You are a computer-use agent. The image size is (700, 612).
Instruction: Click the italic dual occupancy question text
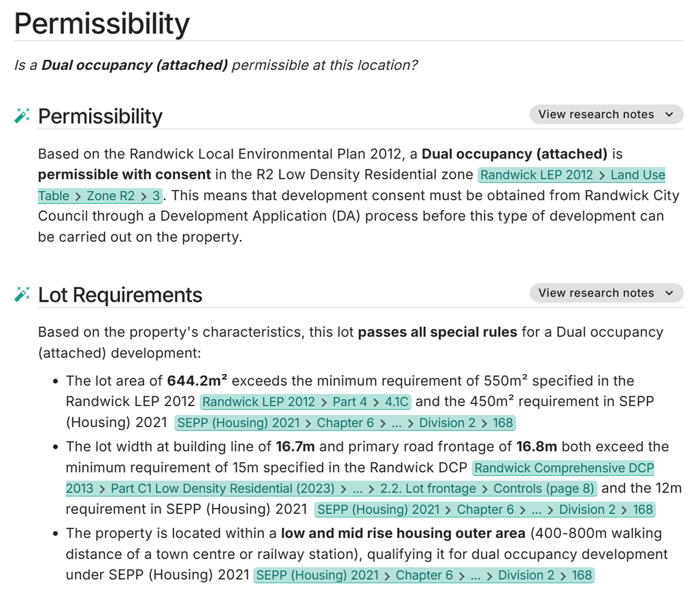[x=216, y=65]
